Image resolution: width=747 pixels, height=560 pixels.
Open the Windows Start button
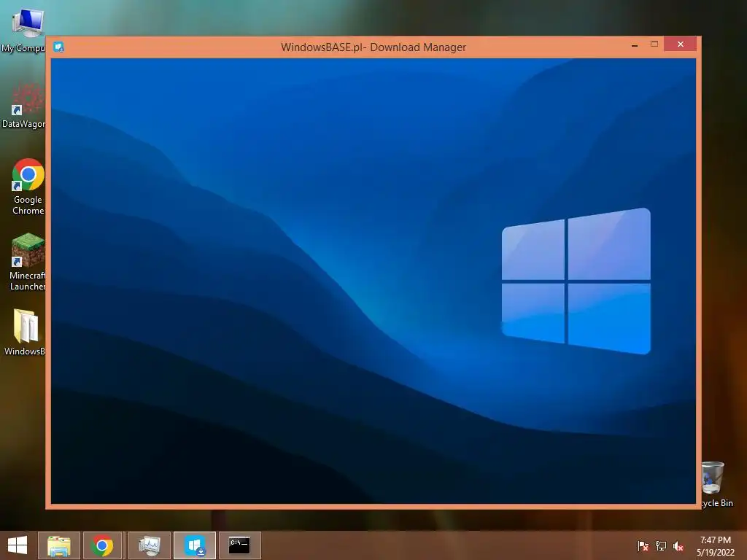pos(18,545)
